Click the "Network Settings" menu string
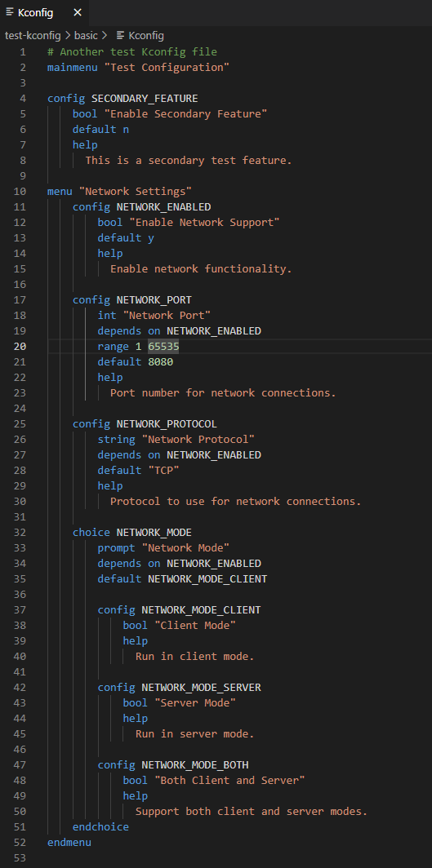 coord(135,192)
